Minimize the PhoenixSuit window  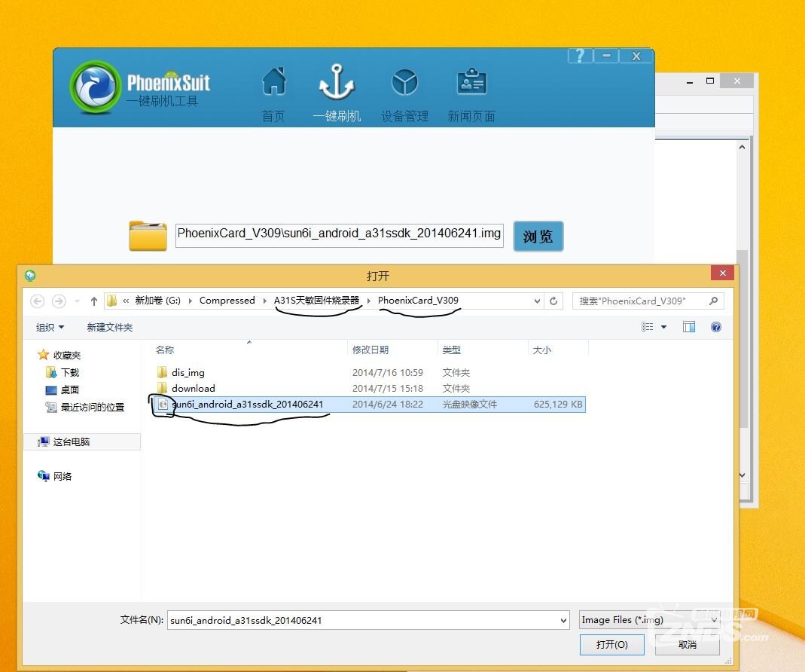click(606, 56)
